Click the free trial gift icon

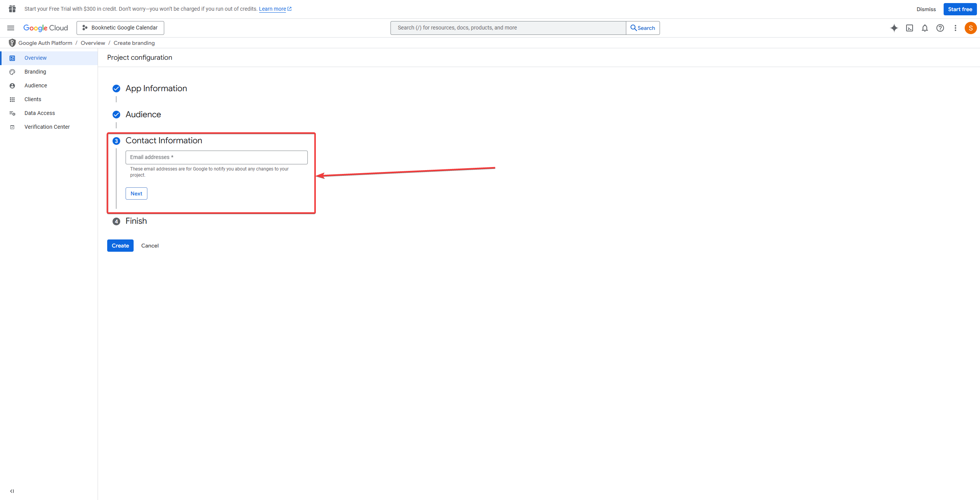click(12, 9)
